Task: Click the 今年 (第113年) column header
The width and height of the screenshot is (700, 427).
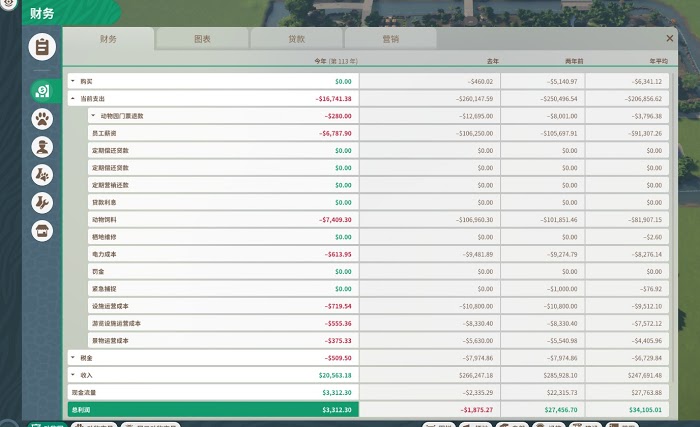Action: 336,61
